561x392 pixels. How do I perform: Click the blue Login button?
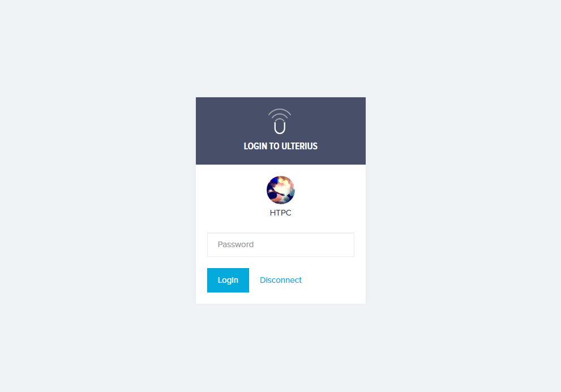click(x=228, y=280)
